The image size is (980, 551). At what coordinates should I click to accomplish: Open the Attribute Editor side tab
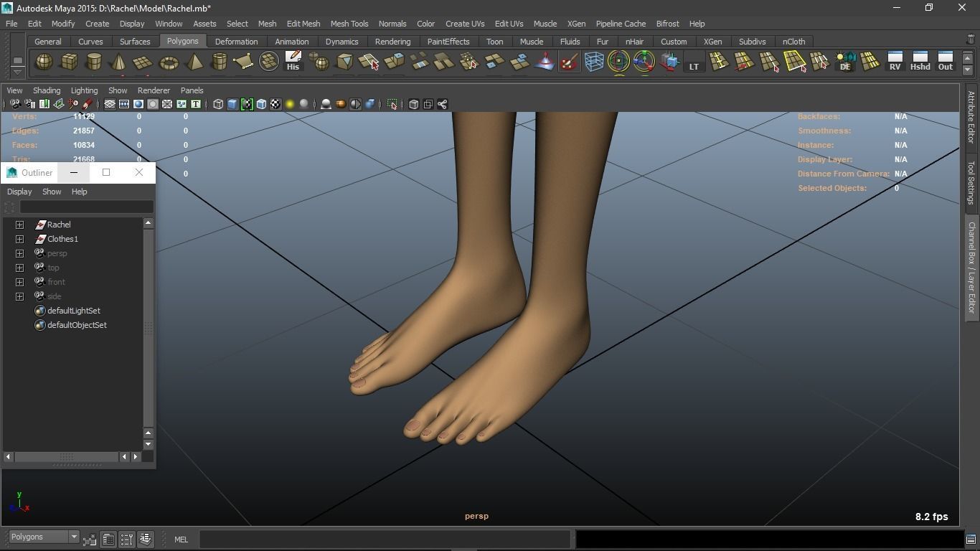tap(971, 117)
